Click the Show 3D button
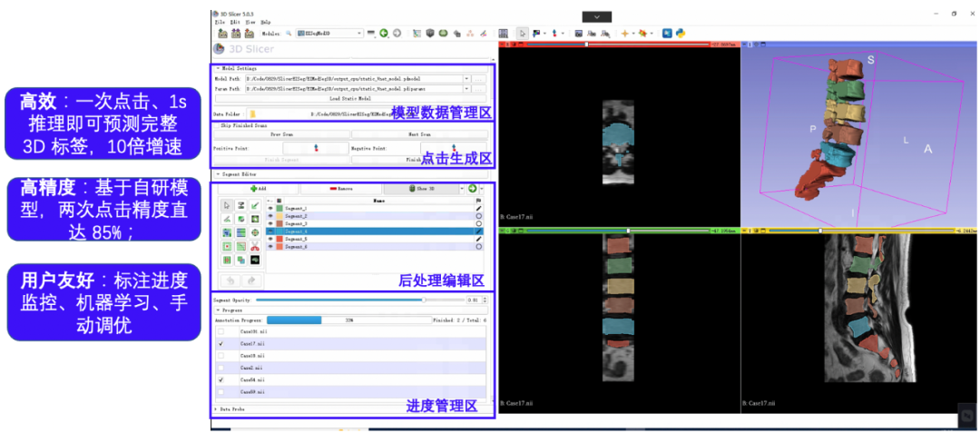Viewport: 980px width, 433px height. [x=421, y=188]
